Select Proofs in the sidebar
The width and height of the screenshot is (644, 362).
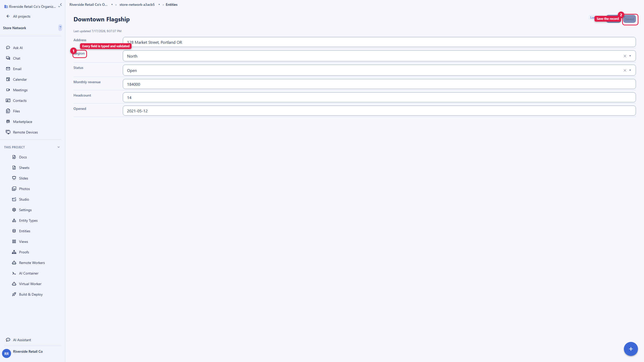point(24,252)
